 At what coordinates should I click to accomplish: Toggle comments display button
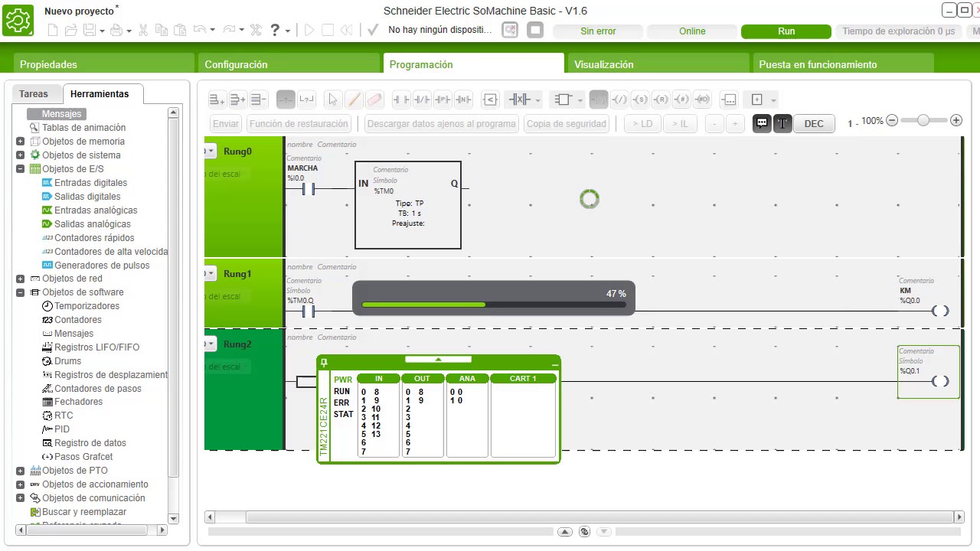coord(762,123)
